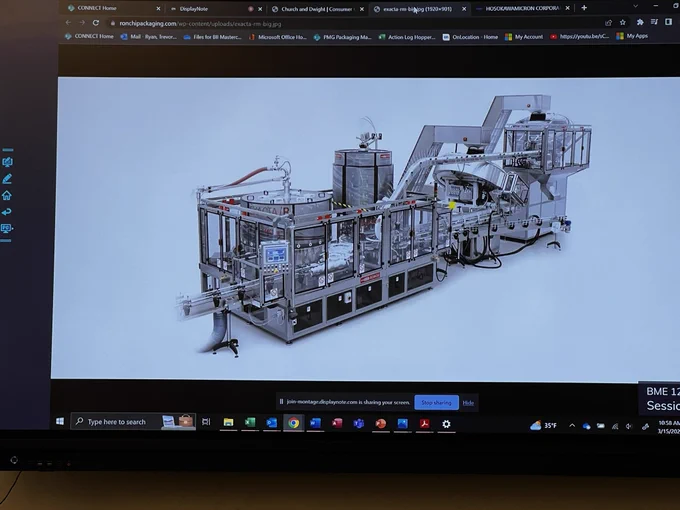Expand the hidden system tray icons
This screenshot has height=510, width=680.
click(572, 425)
